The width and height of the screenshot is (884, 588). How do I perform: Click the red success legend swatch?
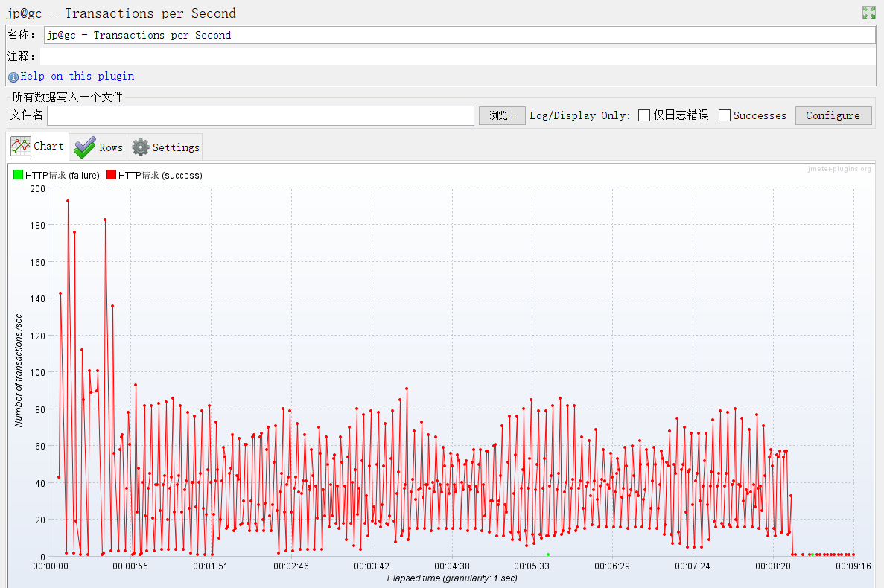point(111,175)
